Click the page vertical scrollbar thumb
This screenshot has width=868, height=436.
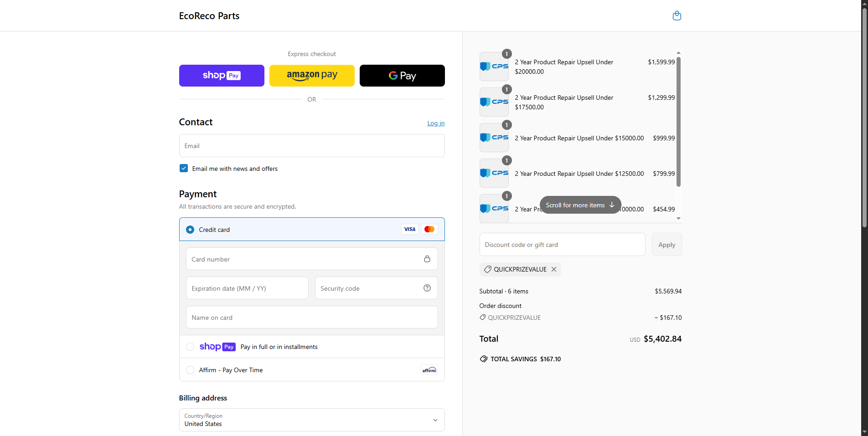[x=864, y=118]
